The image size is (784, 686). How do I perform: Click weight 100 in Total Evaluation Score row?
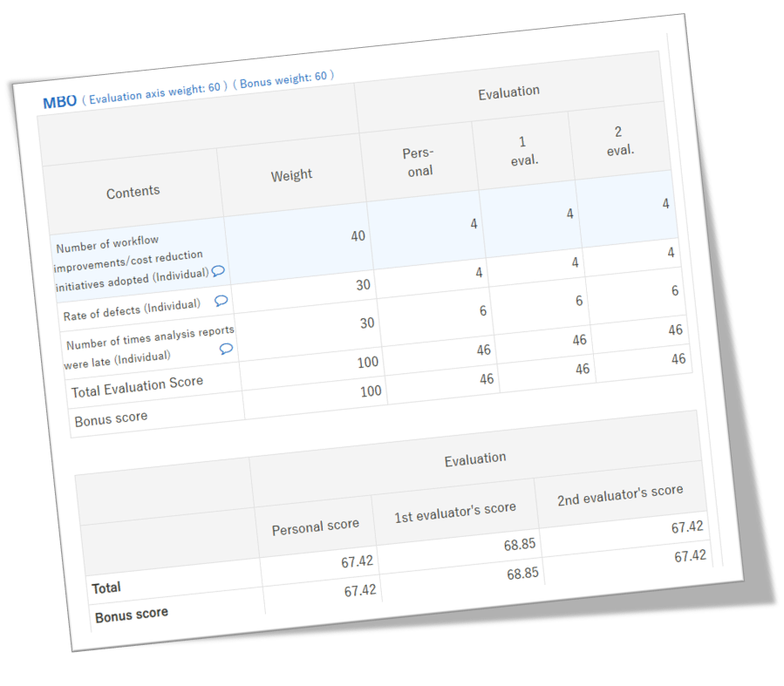coord(367,362)
